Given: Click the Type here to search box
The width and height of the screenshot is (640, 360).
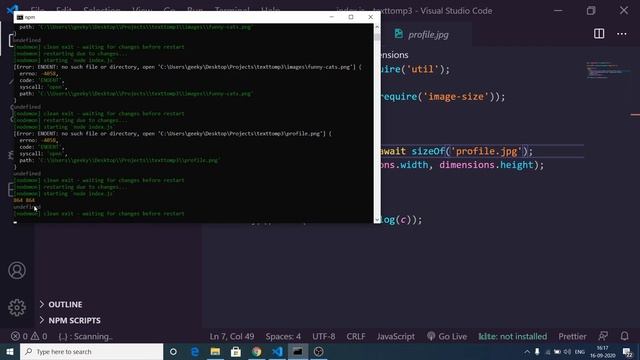Looking at the screenshot, I should (x=91, y=351).
